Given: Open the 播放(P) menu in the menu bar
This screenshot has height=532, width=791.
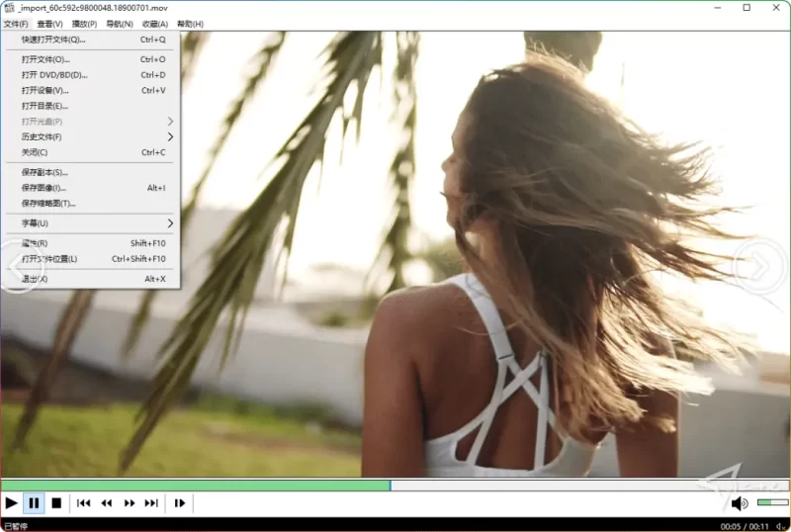Looking at the screenshot, I should tap(86, 24).
